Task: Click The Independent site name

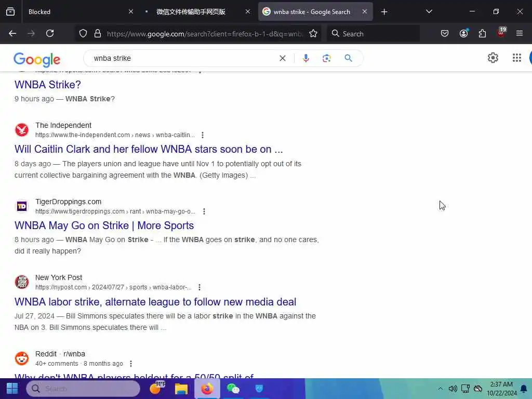Action: click(63, 125)
